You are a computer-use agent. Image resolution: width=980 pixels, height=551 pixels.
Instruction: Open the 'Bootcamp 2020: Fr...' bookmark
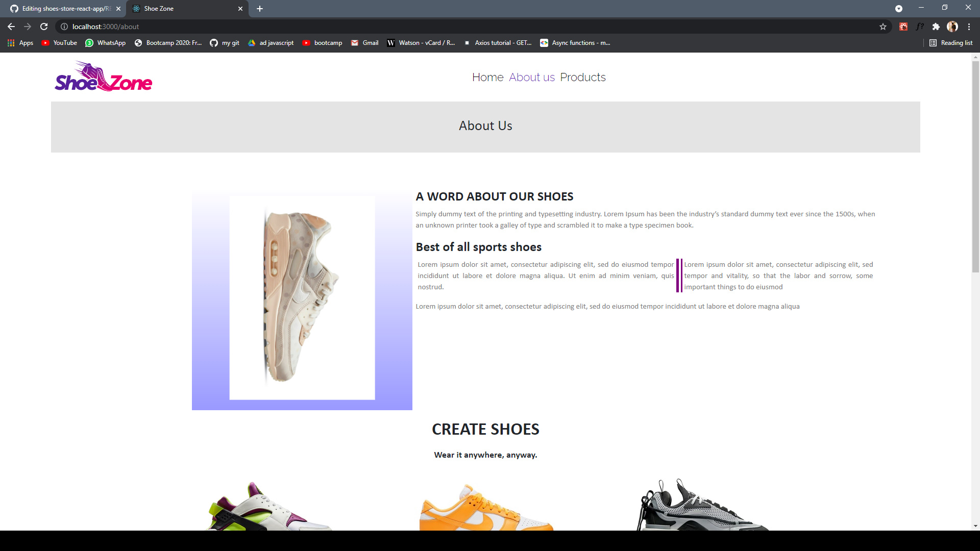coord(168,43)
